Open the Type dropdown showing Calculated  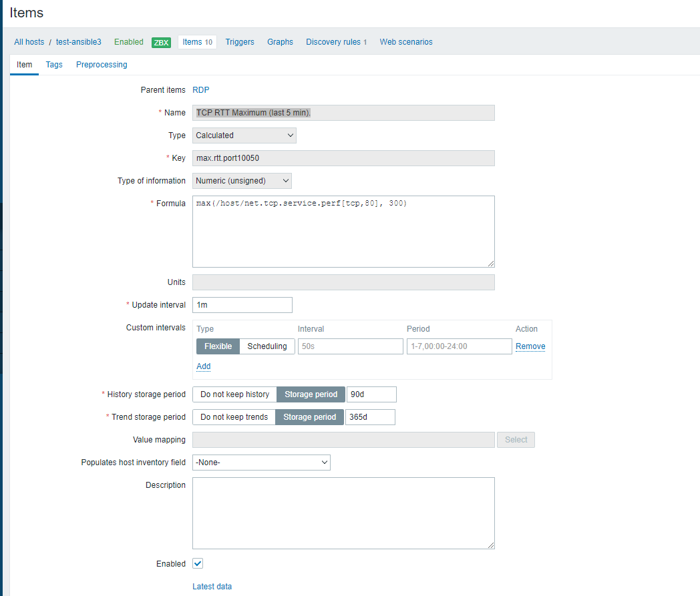pos(244,135)
